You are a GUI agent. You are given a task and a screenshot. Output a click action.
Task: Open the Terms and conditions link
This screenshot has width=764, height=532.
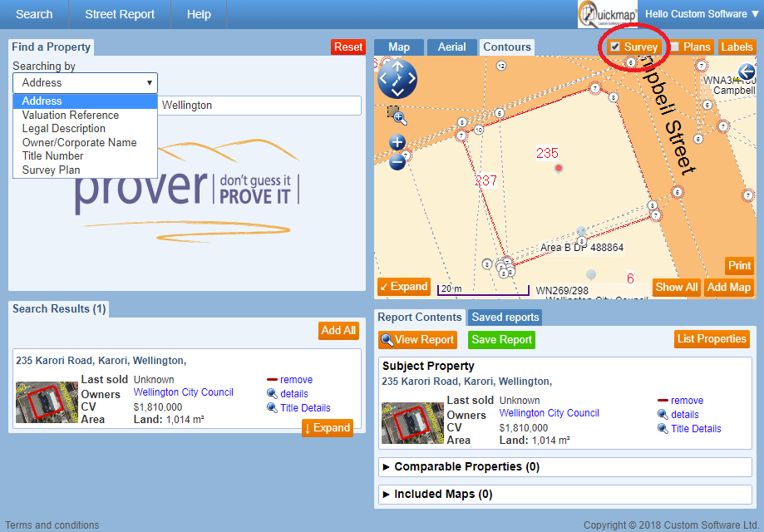point(52,525)
